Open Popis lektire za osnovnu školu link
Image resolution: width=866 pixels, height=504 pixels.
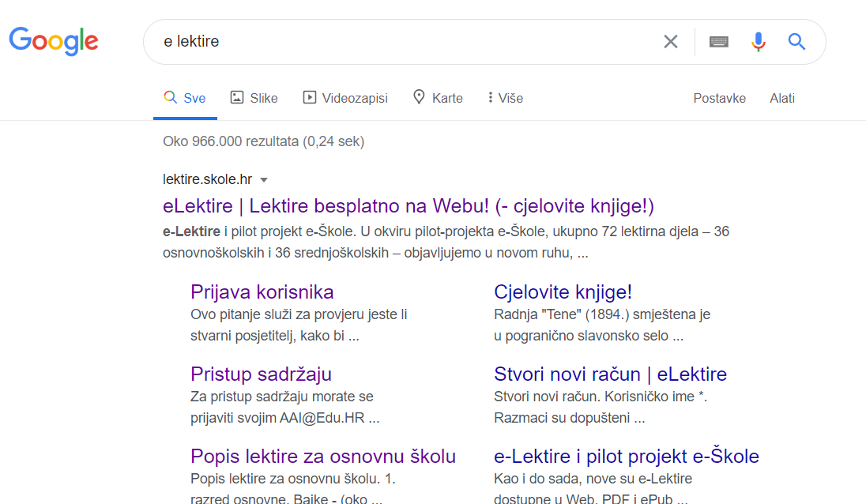coord(323,456)
